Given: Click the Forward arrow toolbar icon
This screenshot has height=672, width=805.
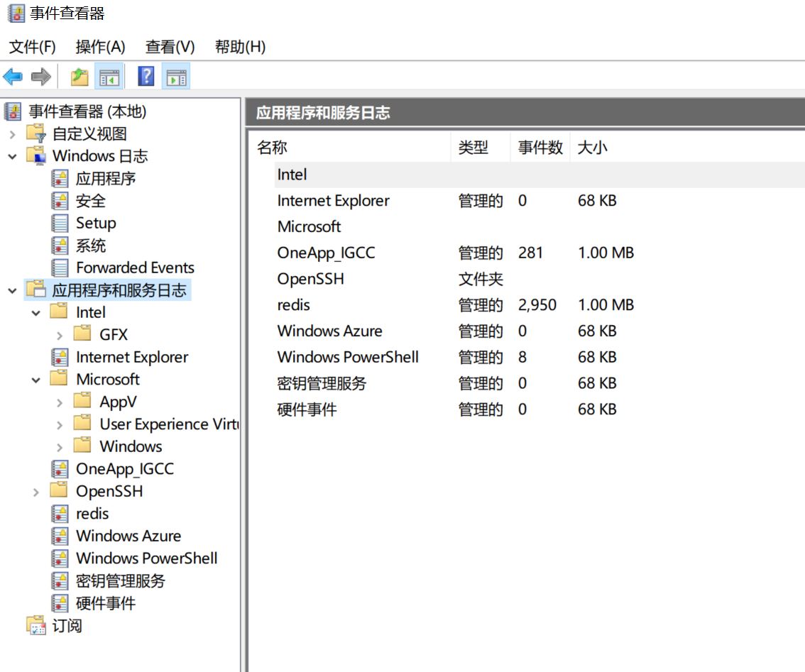Looking at the screenshot, I should [41, 77].
